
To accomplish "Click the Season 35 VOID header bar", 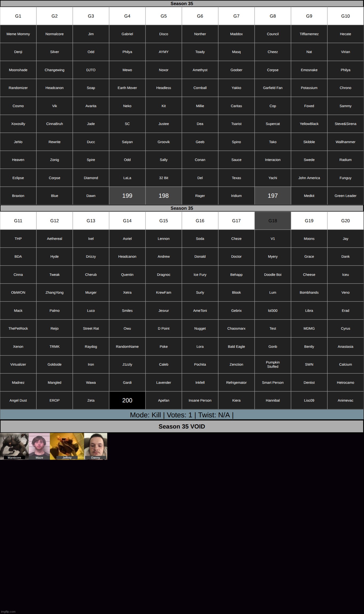I will coord(182,426).
